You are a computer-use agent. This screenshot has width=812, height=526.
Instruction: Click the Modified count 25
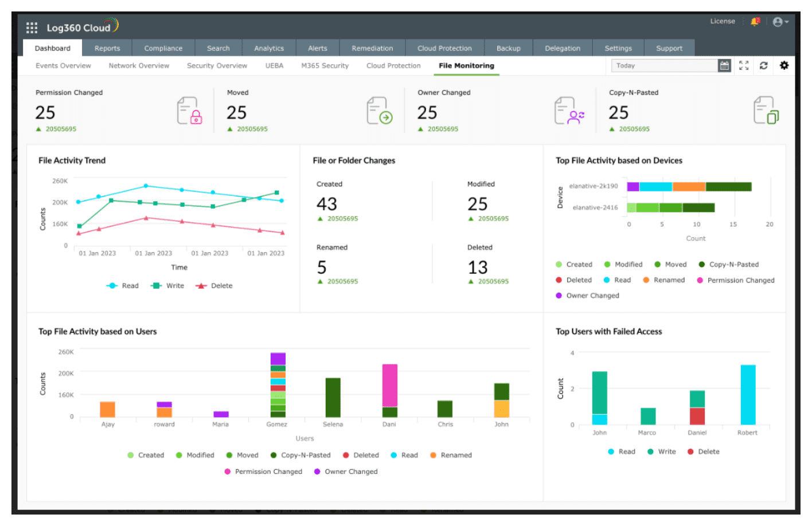[478, 204]
